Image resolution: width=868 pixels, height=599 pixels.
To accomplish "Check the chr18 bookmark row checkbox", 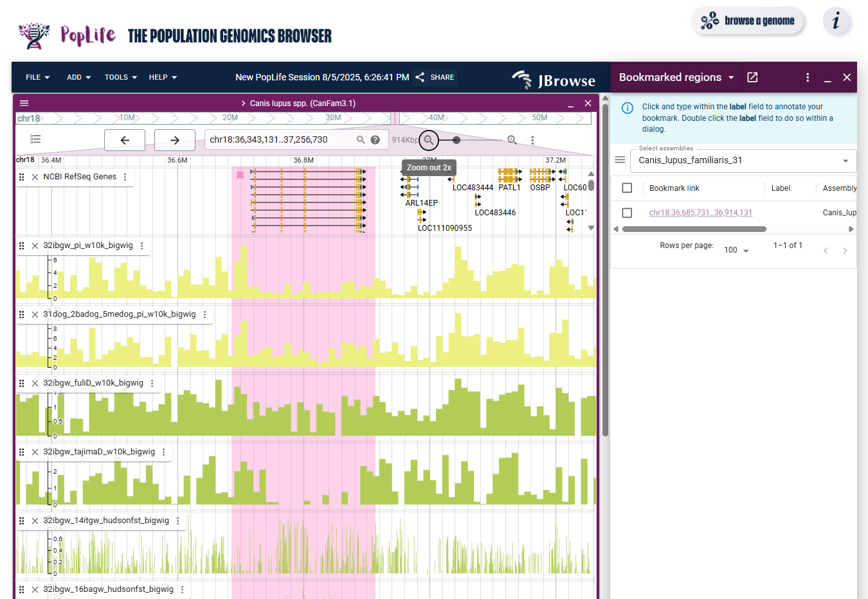I will (628, 213).
